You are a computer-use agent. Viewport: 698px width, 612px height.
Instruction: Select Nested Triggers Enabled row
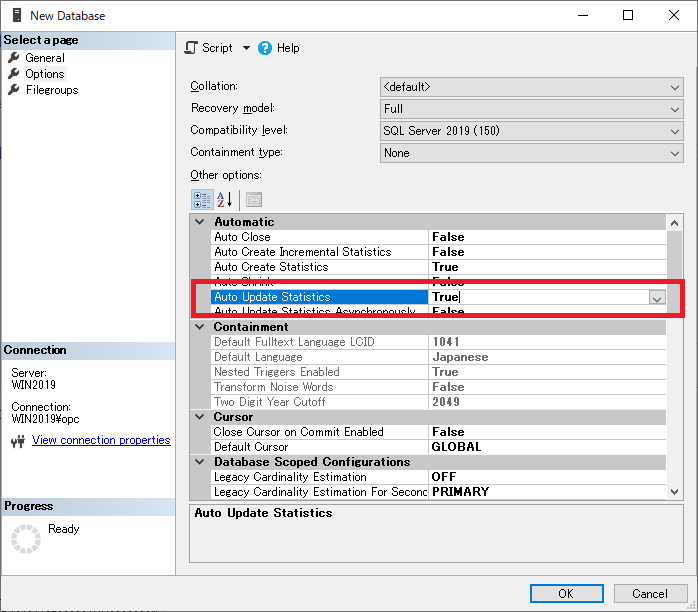tap(438, 372)
